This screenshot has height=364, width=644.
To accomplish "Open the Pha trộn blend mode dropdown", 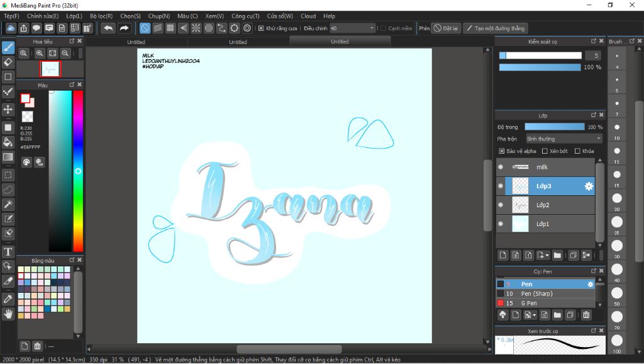I will (x=564, y=139).
